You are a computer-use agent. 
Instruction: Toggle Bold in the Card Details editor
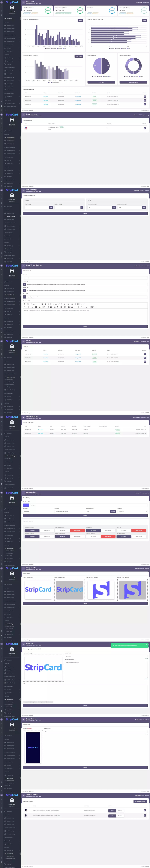[x=43, y=304]
